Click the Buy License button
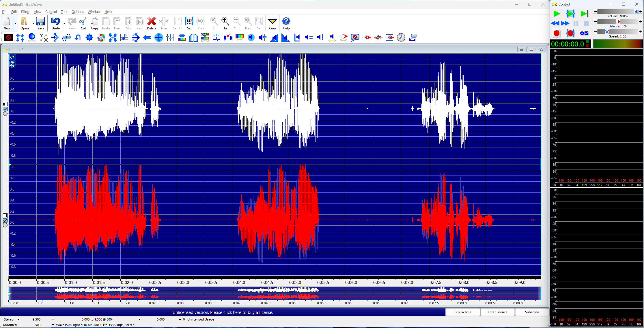The height and width of the screenshot is (328, 644). (463, 312)
